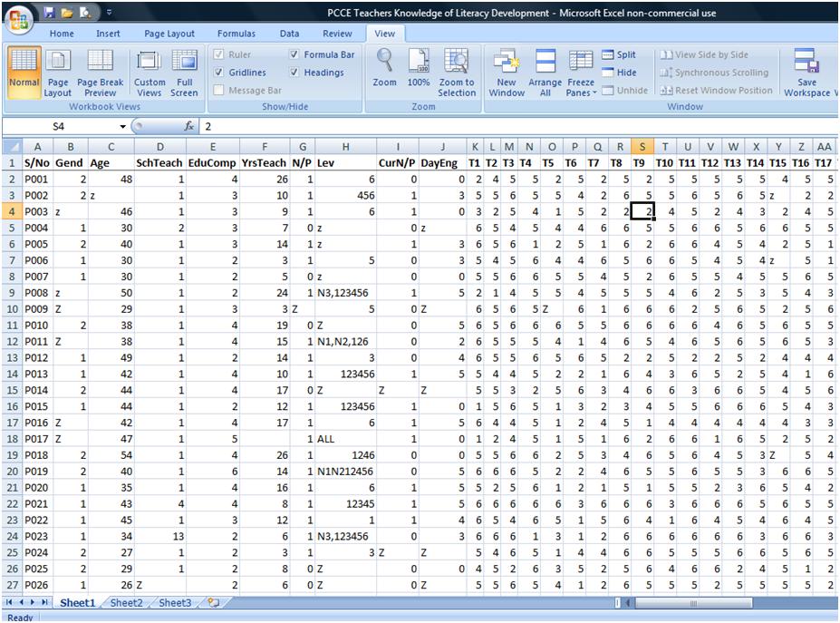
Task: Enter Full Screen view
Action: coord(184,73)
